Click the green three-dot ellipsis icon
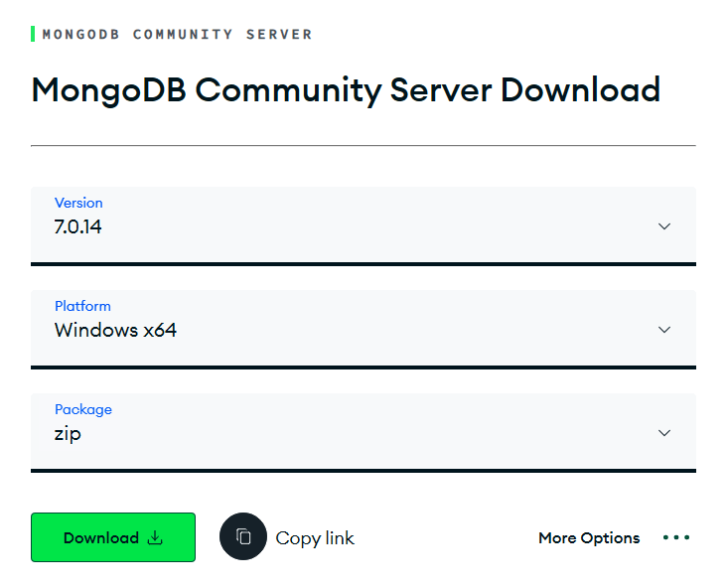Image resolution: width=728 pixels, height=588 pixels. point(676,537)
